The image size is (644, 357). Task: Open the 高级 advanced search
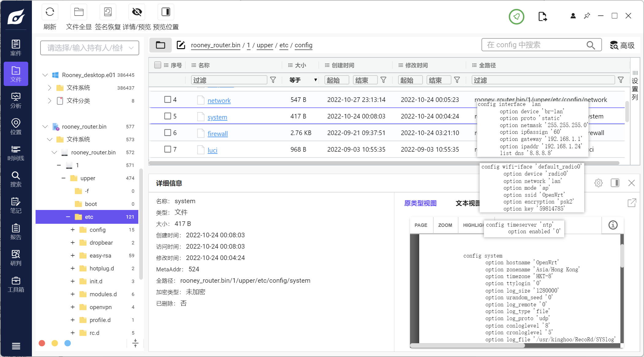(622, 45)
